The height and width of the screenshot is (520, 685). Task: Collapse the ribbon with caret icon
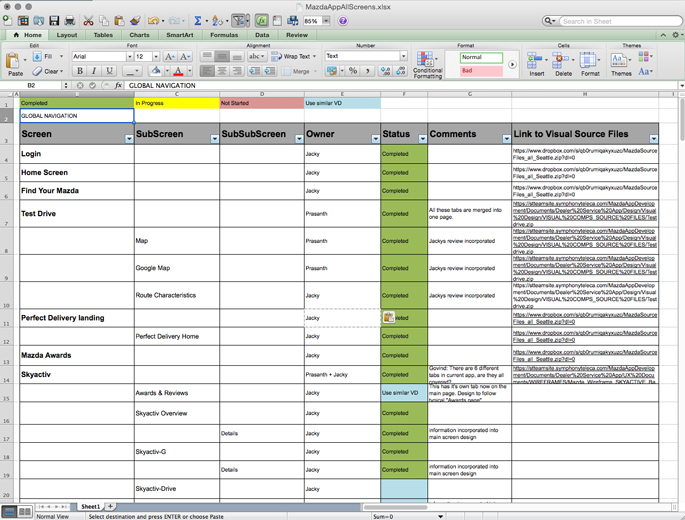pos(663,35)
